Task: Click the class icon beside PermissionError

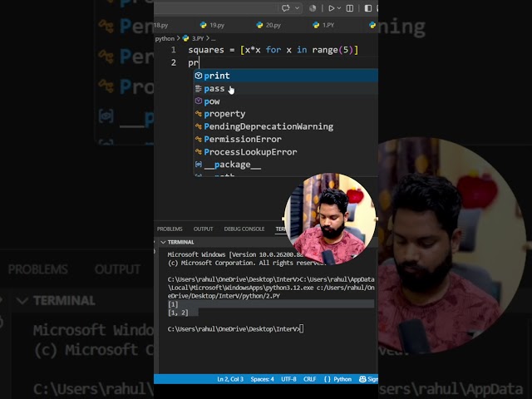Action: [199, 139]
